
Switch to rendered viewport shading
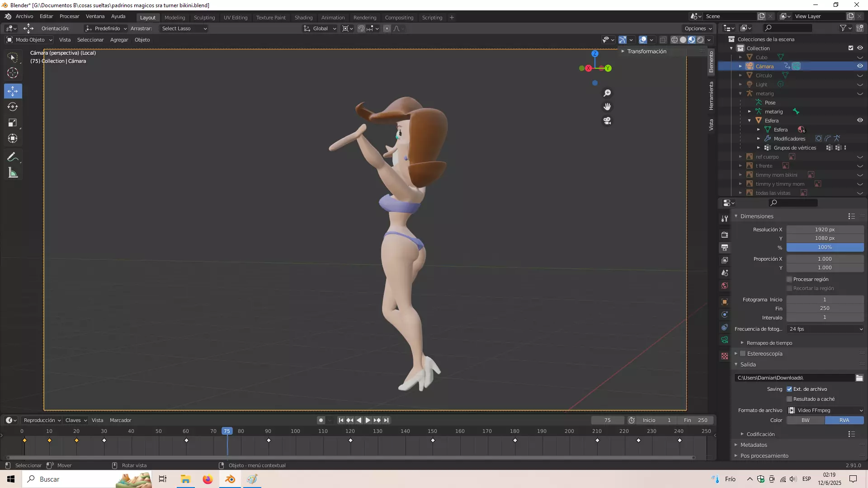coord(700,40)
